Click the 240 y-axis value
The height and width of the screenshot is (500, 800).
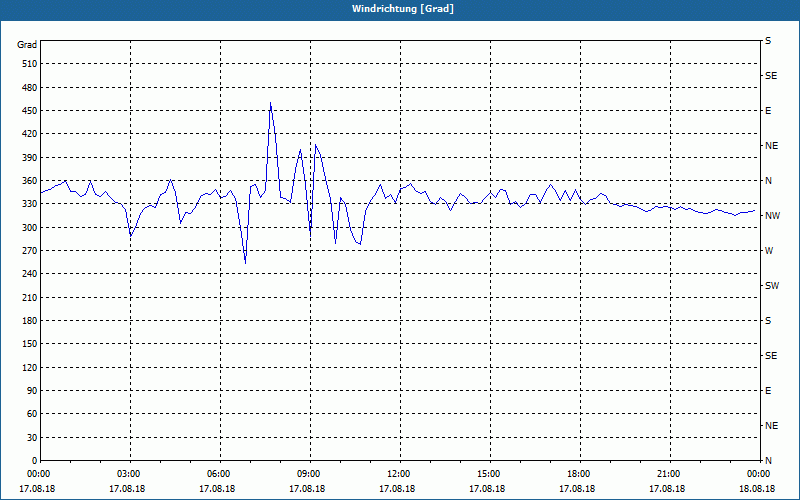pyautogui.click(x=30, y=274)
